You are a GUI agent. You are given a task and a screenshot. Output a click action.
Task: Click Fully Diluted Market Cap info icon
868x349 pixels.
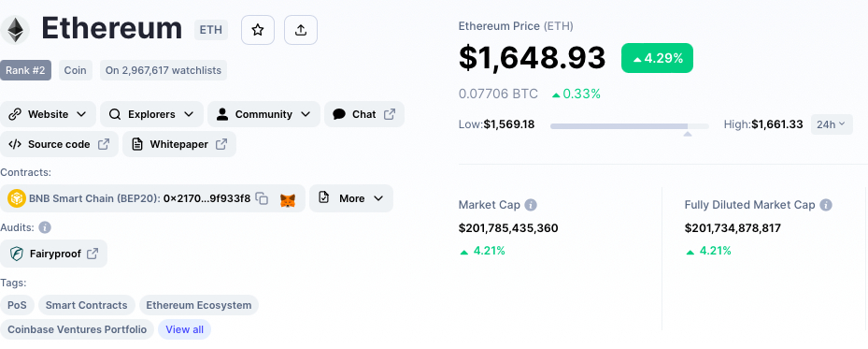point(825,205)
